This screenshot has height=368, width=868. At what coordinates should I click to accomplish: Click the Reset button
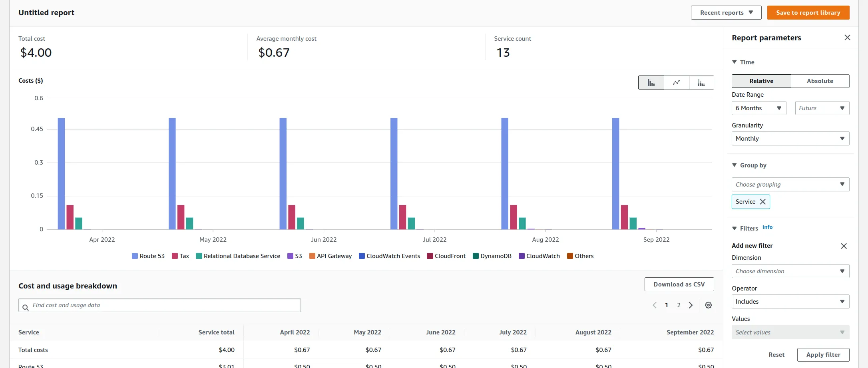pos(776,355)
